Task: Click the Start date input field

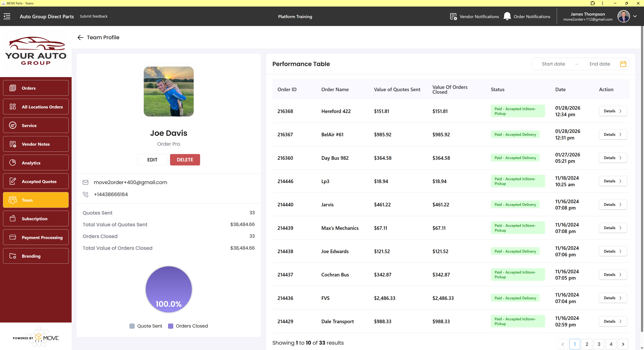Action: [553, 64]
